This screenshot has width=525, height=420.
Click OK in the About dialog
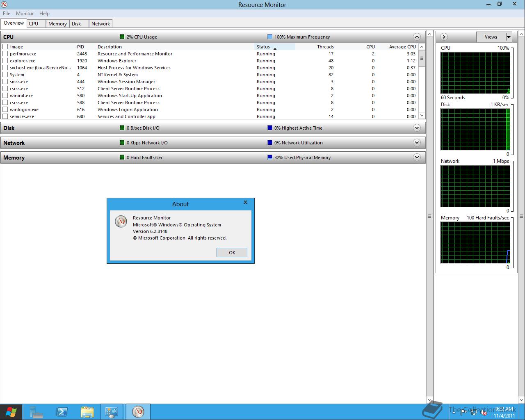coord(232,253)
